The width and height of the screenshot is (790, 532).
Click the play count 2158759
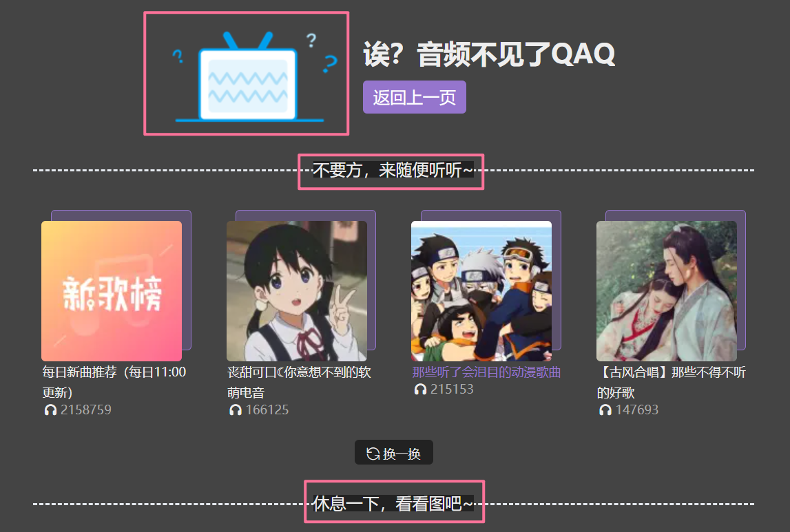pyautogui.click(x=86, y=410)
